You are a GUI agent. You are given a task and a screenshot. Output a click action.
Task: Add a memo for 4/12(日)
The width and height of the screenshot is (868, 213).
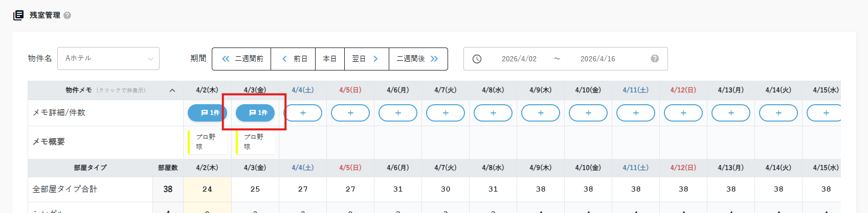[x=683, y=113]
